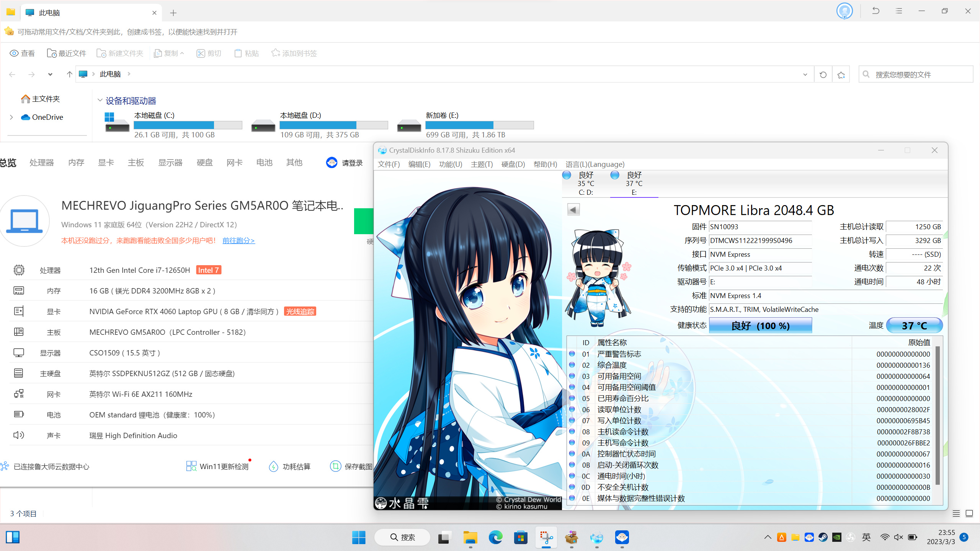Screen dimensions: 980x551
Task: Expand the OneDrive tree item
Action: click(x=11, y=117)
